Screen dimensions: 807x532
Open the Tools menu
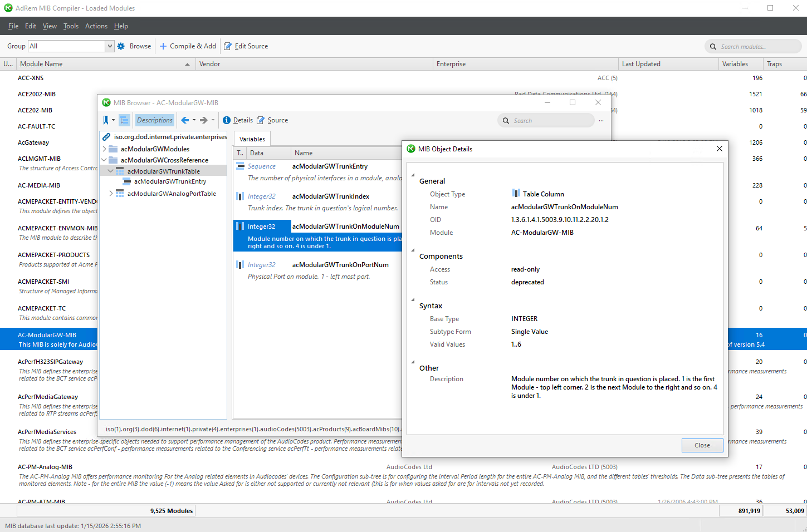point(71,26)
